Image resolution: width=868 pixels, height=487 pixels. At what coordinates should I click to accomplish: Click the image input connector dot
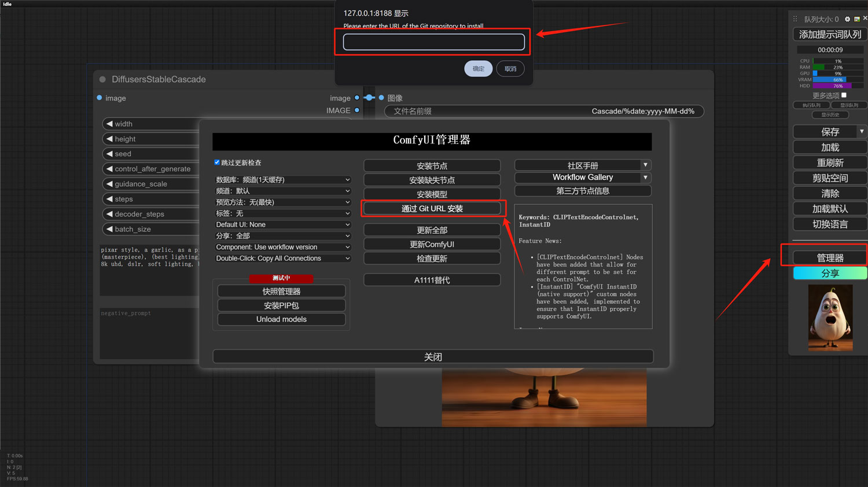[100, 98]
